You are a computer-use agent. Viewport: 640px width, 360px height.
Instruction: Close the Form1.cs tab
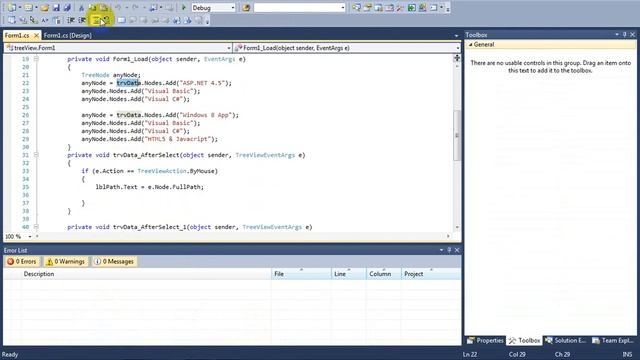pos(36,36)
